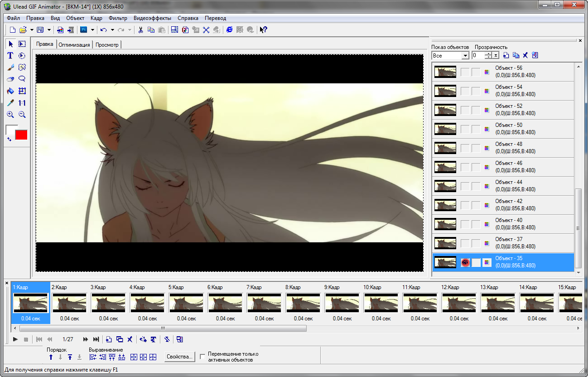Select the Объект - 46 row
Image resolution: width=588 pixels, height=377 pixels.
(x=503, y=167)
